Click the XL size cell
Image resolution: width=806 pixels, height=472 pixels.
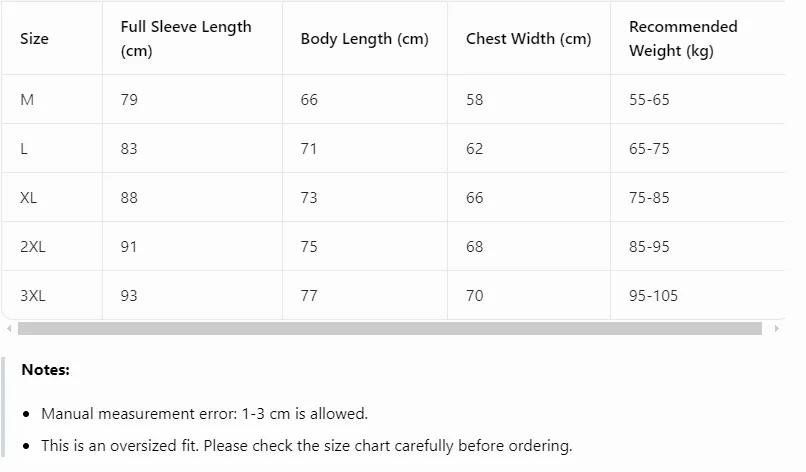28,197
